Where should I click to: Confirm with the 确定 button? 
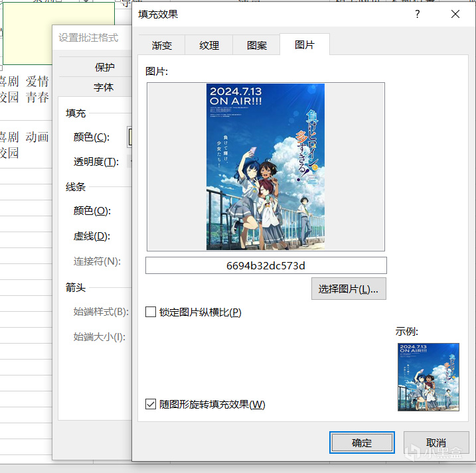pyautogui.click(x=362, y=442)
